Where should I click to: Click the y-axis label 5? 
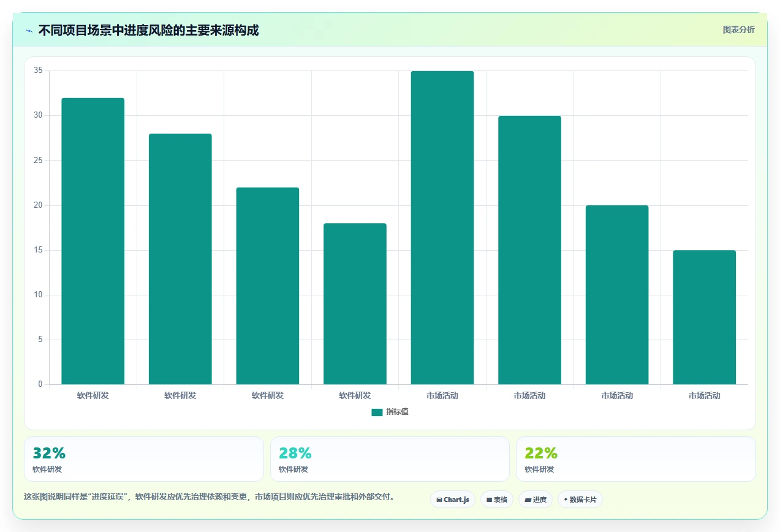tap(40, 340)
